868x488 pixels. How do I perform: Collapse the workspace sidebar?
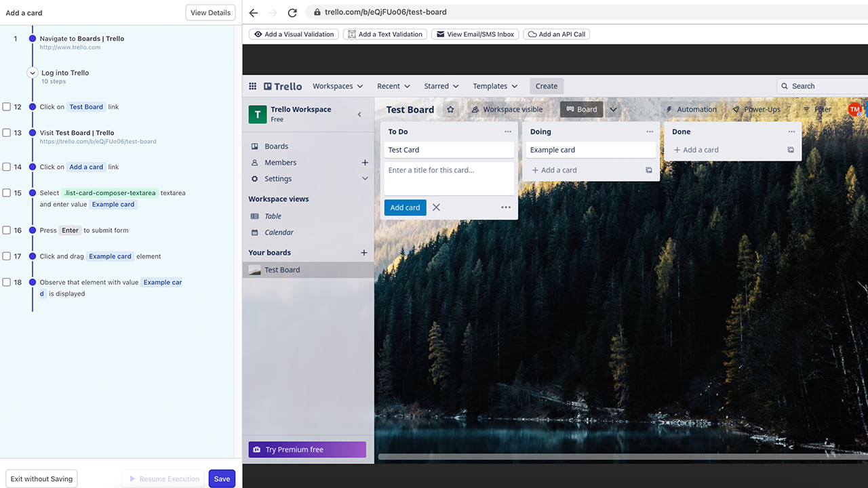click(359, 115)
